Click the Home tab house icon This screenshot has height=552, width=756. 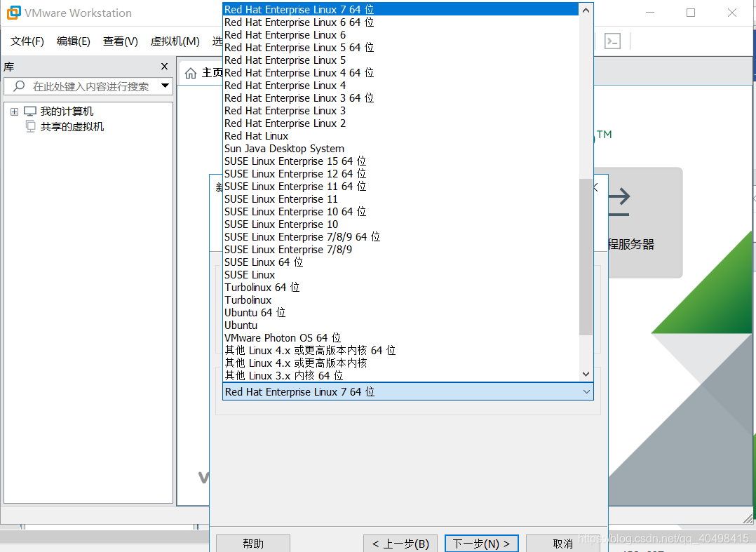pos(191,73)
